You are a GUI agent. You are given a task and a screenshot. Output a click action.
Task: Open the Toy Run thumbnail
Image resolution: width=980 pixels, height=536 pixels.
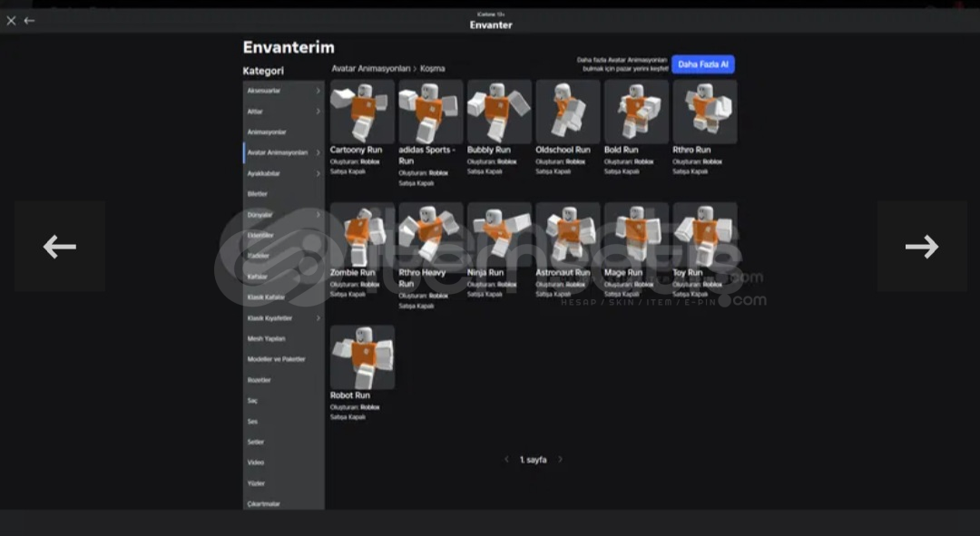coord(705,234)
